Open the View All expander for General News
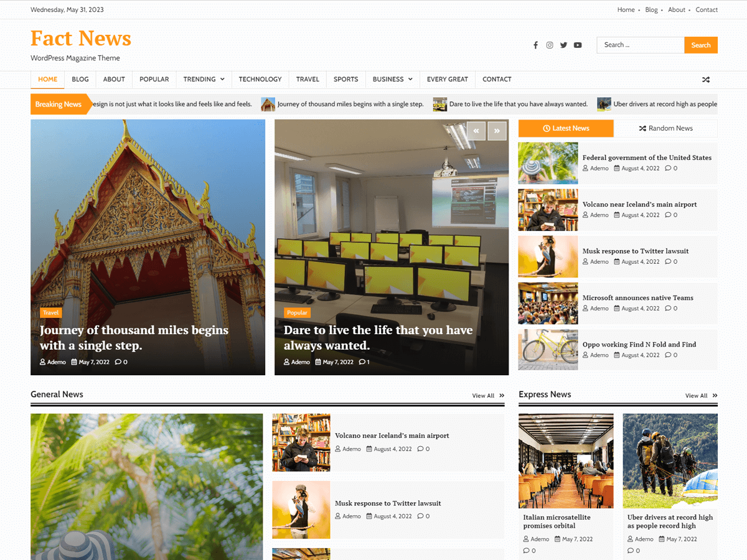This screenshot has height=560, width=747. 487,395
